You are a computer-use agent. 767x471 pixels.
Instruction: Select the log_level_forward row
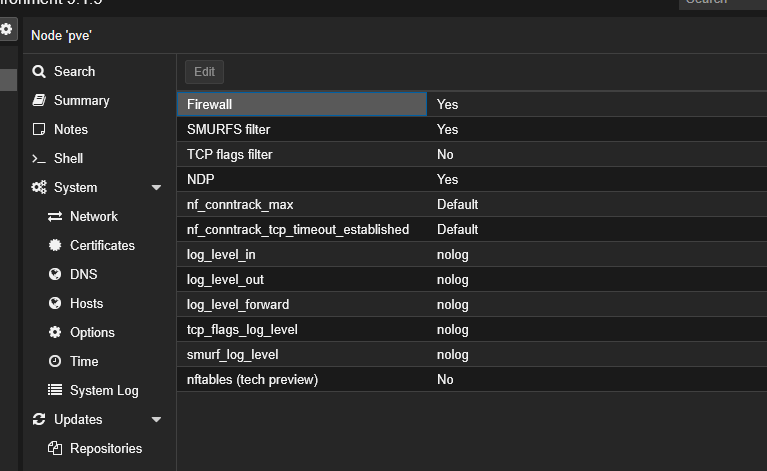(x=472, y=304)
